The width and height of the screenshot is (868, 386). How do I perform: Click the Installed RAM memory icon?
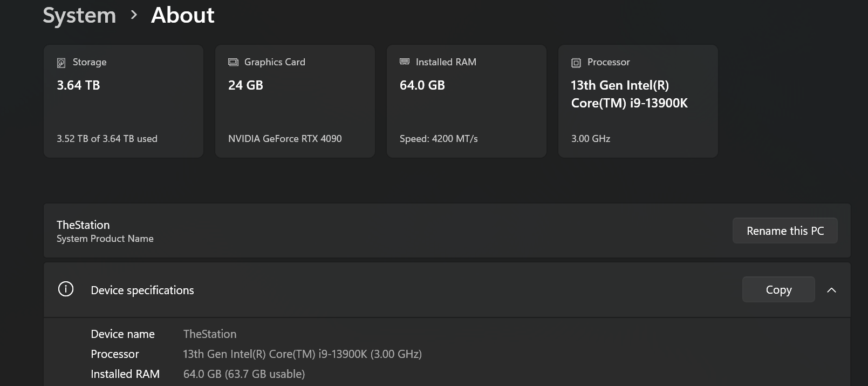pyautogui.click(x=405, y=62)
